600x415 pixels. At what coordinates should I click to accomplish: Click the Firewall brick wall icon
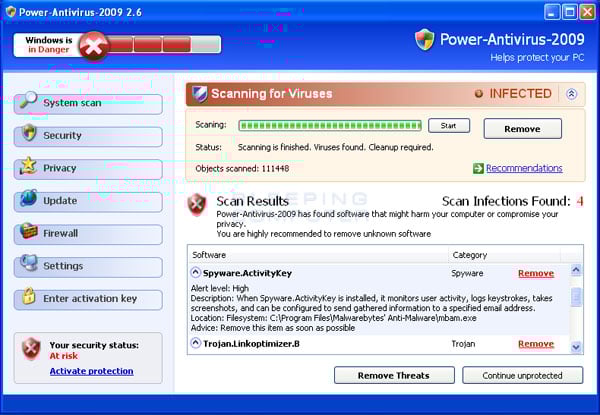point(29,231)
